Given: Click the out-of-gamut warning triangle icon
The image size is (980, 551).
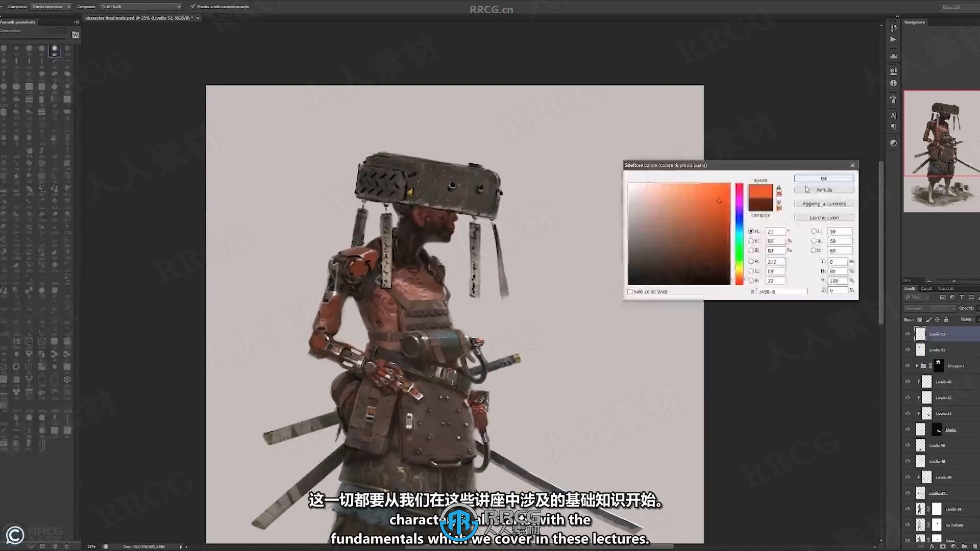Looking at the screenshot, I should pos(779,188).
